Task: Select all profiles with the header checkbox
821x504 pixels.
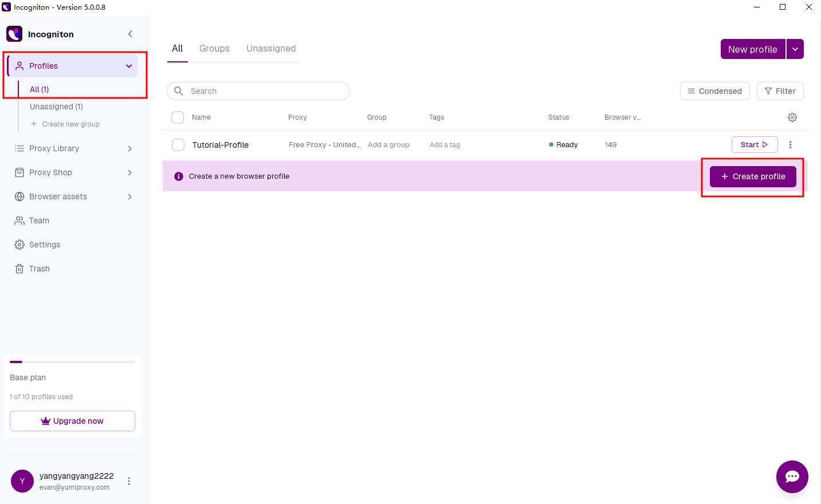Action: tap(178, 117)
